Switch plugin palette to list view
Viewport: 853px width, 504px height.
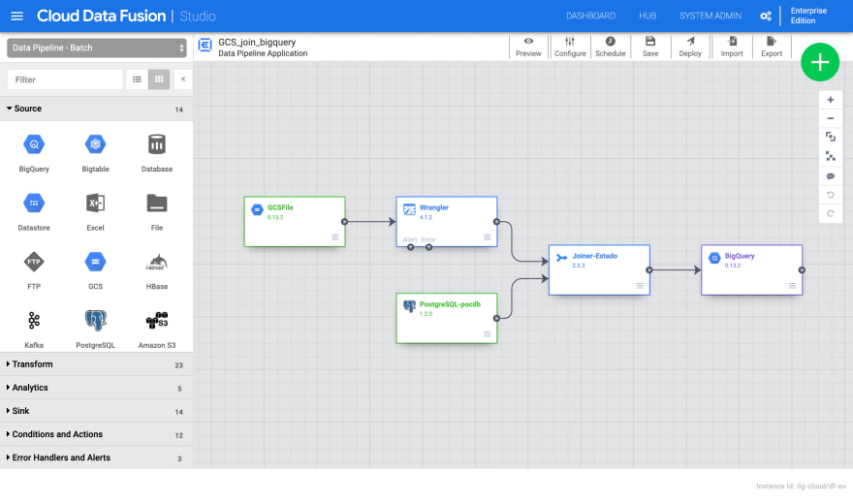coord(137,79)
